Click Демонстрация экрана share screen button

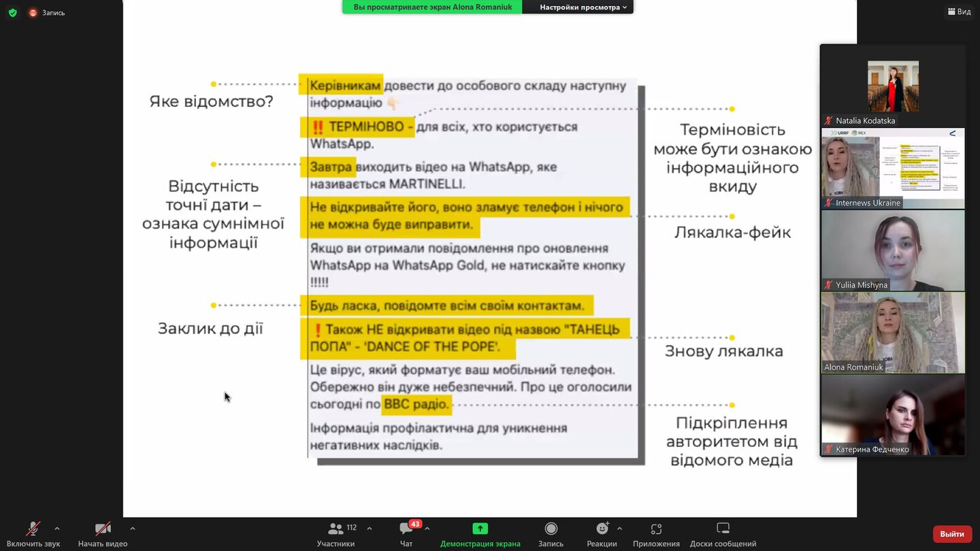click(x=480, y=534)
